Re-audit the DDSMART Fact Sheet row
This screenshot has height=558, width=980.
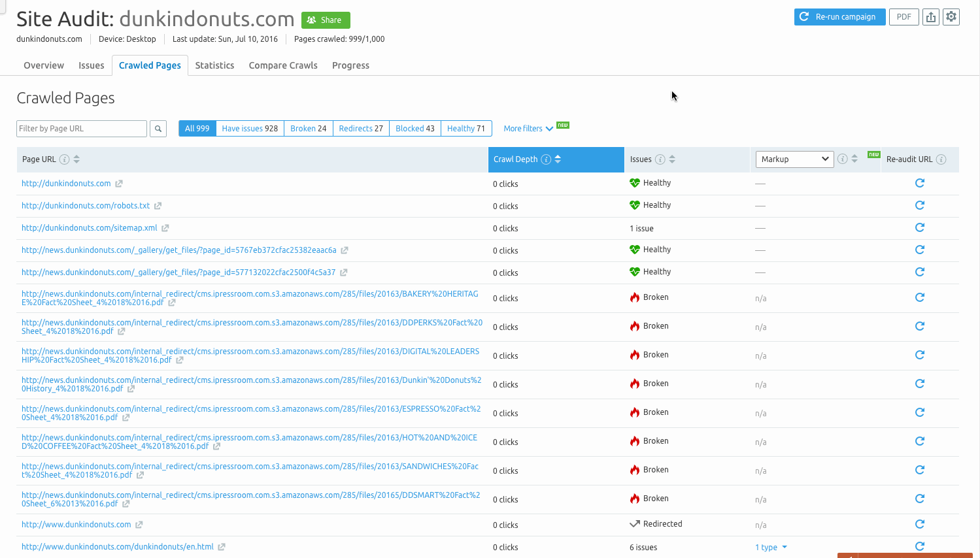[920, 499]
